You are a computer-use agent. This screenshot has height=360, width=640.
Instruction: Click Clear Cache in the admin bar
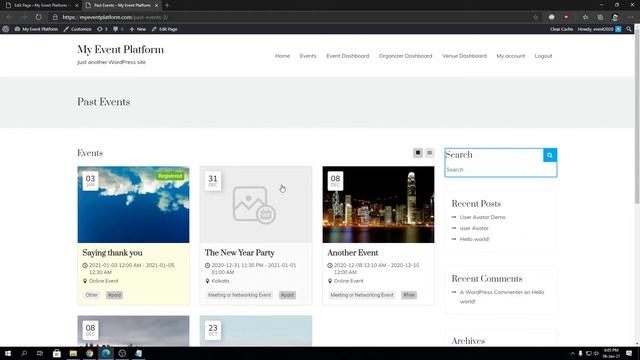click(x=561, y=29)
